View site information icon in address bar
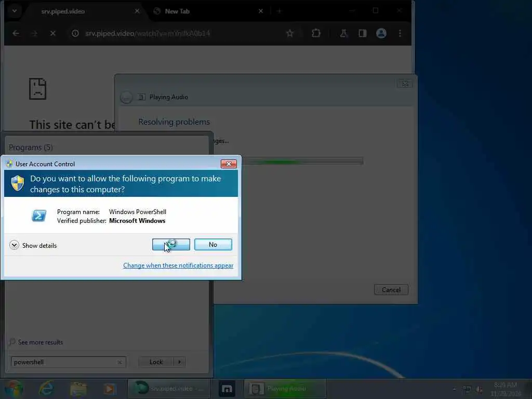The width and height of the screenshot is (532, 399). pos(75,33)
